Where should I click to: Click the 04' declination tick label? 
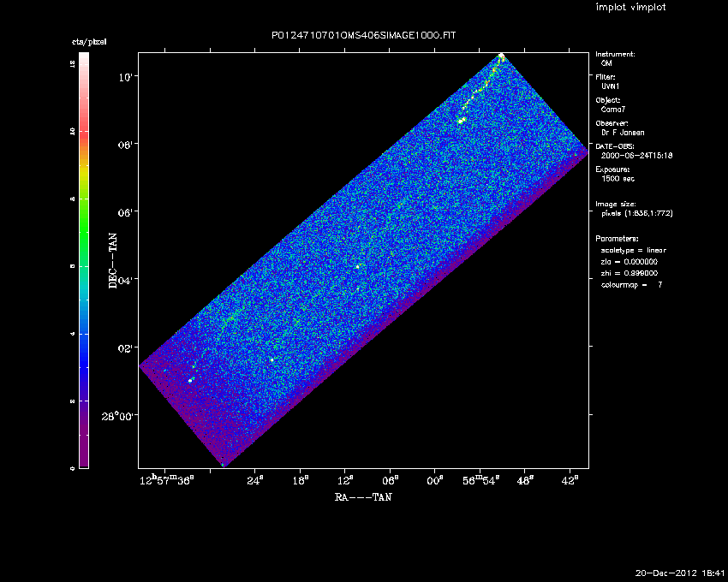click(125, 281)
